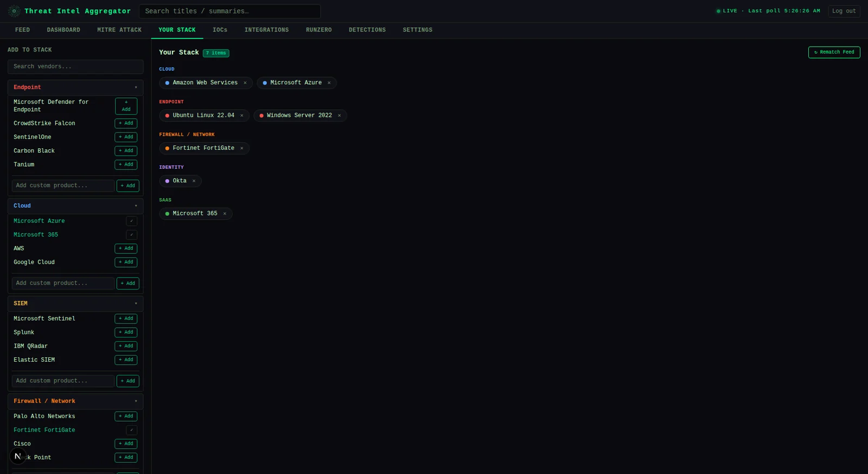Click the Okta chip label
The height and width of the screenshot is (474, 868).
(180, 181)
